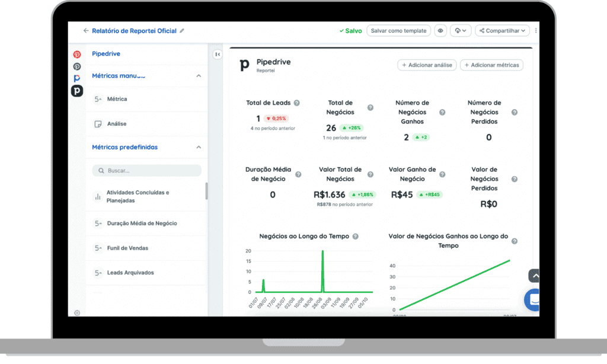Viewport: 607px width, 364px height.
Task: Click the Salvar como template button
Action: pyautogui.click(x=398, y=30)
